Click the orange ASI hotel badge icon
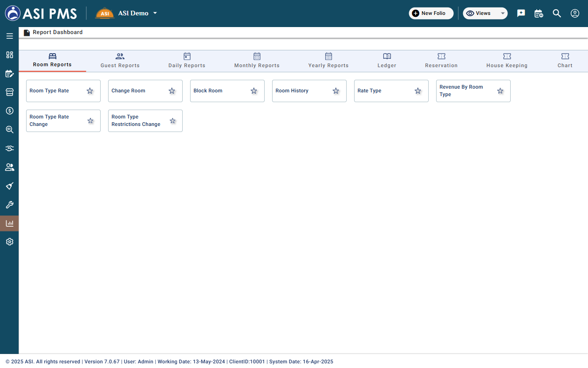Image resolution: width=588 pixels, height=368 pixels. pyautogui.click(x=105, y=14)
